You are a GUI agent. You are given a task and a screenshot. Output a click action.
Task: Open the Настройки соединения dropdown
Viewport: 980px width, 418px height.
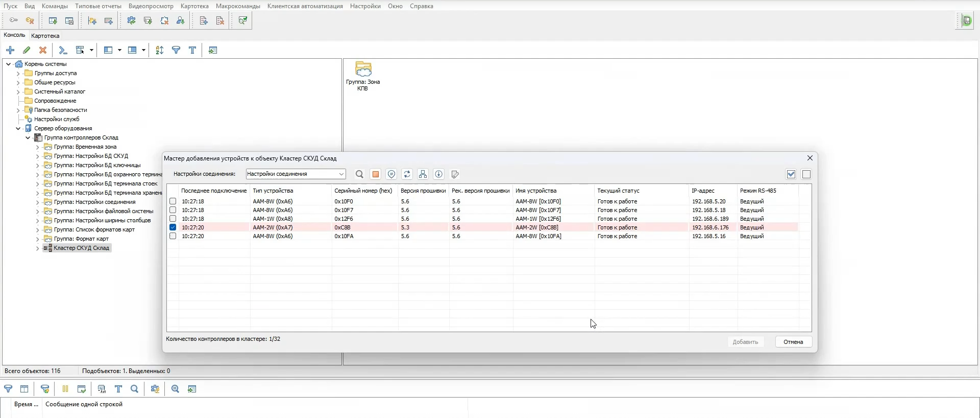click(x=296, y=174)
